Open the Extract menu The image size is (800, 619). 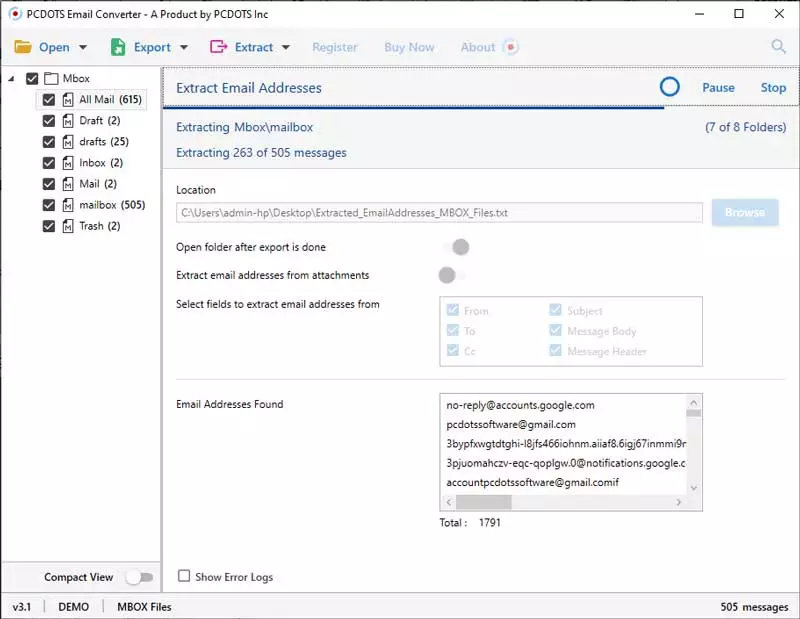point(254,47)
